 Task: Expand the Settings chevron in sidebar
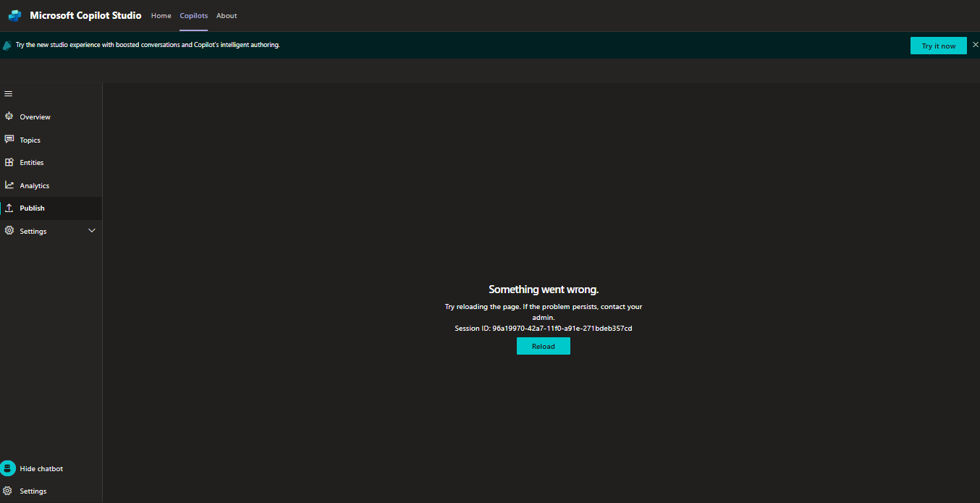pyautogui.click(x=92, y=231)
